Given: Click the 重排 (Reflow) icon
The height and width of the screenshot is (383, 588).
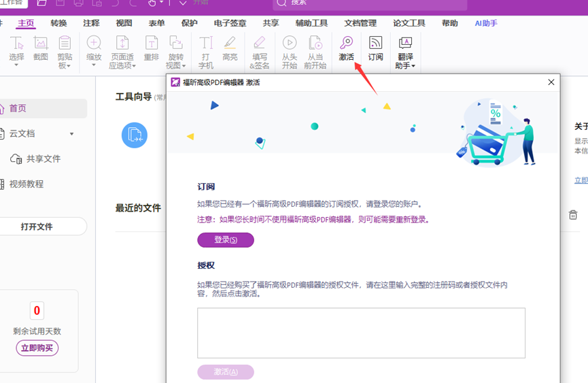Looking at the screenshot, I should (x=151, y=48).
